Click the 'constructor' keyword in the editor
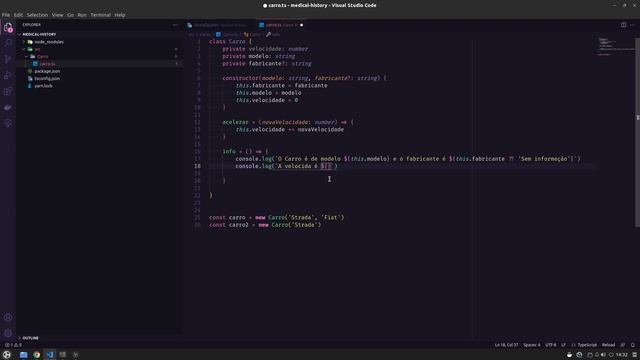640x360 pixels. pos(240,78)
